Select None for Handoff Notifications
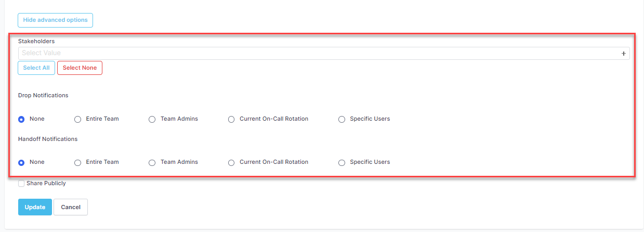 coord(21,162)
